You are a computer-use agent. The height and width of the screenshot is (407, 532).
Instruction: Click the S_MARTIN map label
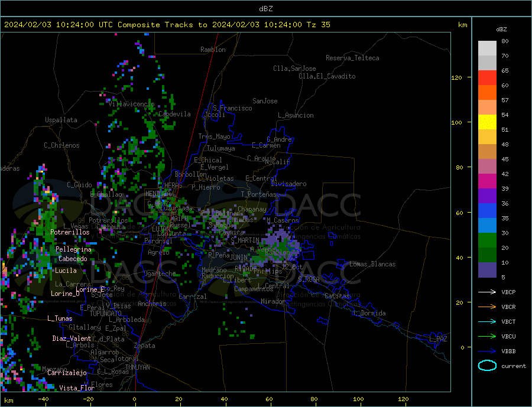[x=245, y=240]
